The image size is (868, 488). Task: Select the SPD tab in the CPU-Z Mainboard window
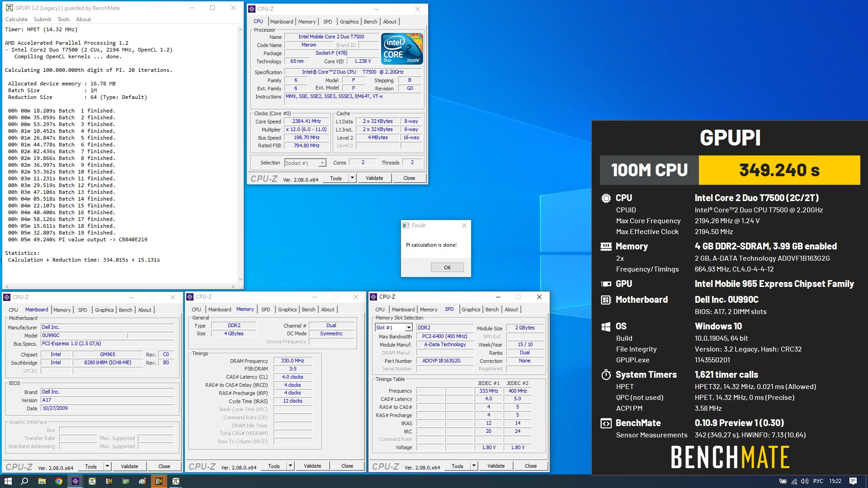coord(82,310)
